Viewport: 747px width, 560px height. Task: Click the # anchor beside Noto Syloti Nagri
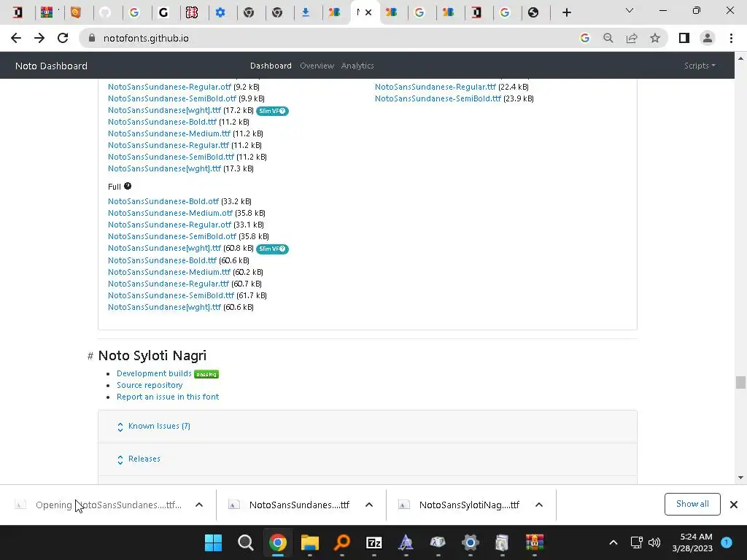tap(90, 356)
